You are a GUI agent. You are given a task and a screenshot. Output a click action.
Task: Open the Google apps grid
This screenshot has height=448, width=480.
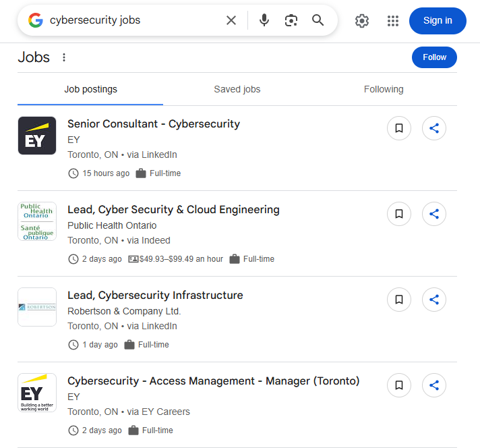[x=393, y=21]
